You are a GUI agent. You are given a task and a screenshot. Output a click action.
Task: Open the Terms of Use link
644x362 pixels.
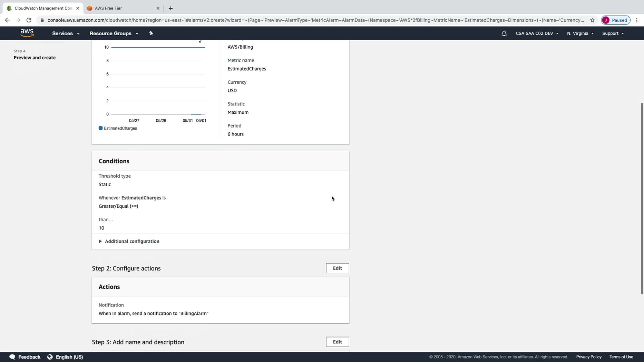pos(621,357)
